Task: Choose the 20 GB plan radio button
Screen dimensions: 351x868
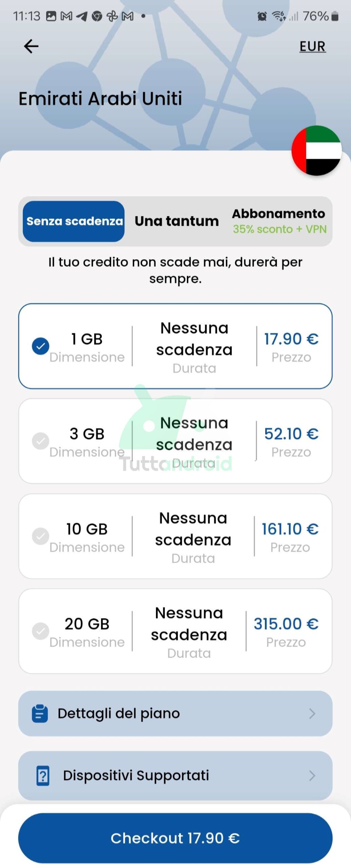Action: point(40,631)
